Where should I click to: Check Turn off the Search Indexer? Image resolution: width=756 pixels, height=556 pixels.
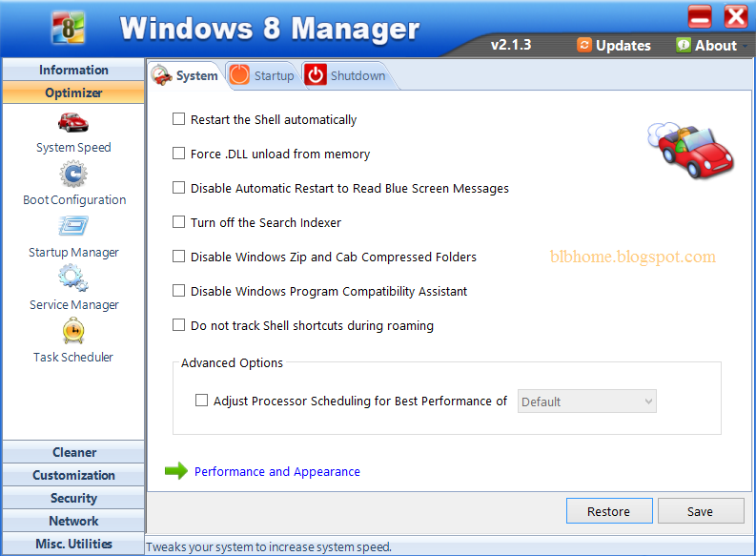coord(178,221)
